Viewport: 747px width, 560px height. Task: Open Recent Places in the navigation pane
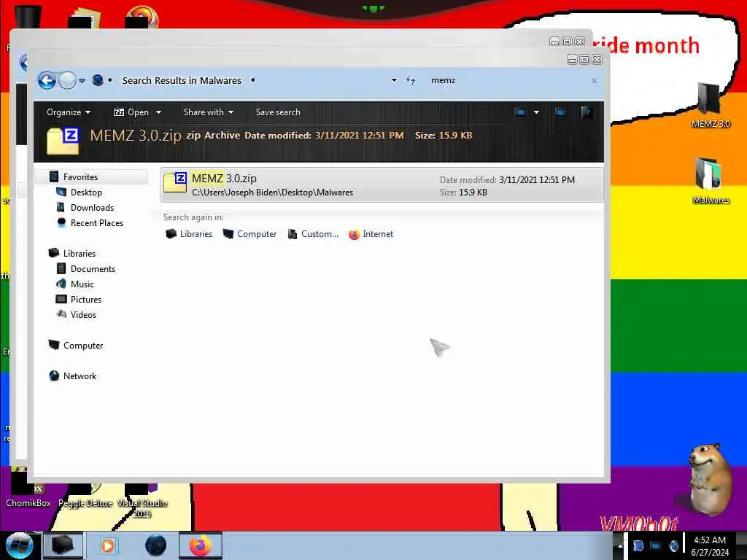click(x=97, y=223)
